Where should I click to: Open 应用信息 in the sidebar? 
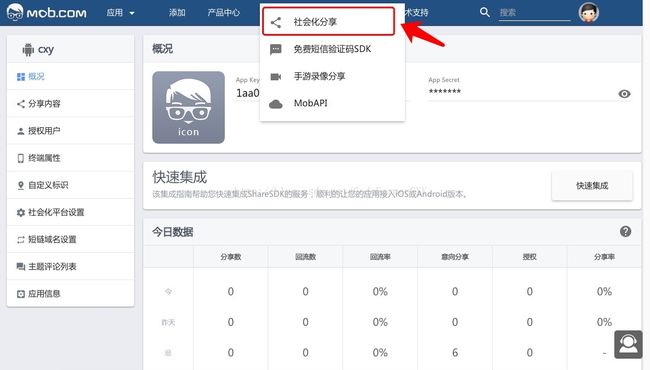[x=70, y=294]
